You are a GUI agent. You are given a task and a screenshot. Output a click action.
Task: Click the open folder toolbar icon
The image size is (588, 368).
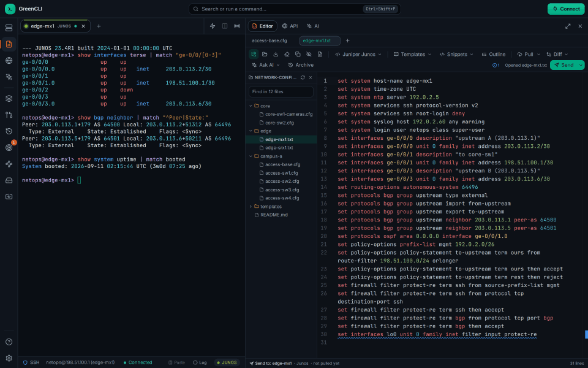coord(265,54)
